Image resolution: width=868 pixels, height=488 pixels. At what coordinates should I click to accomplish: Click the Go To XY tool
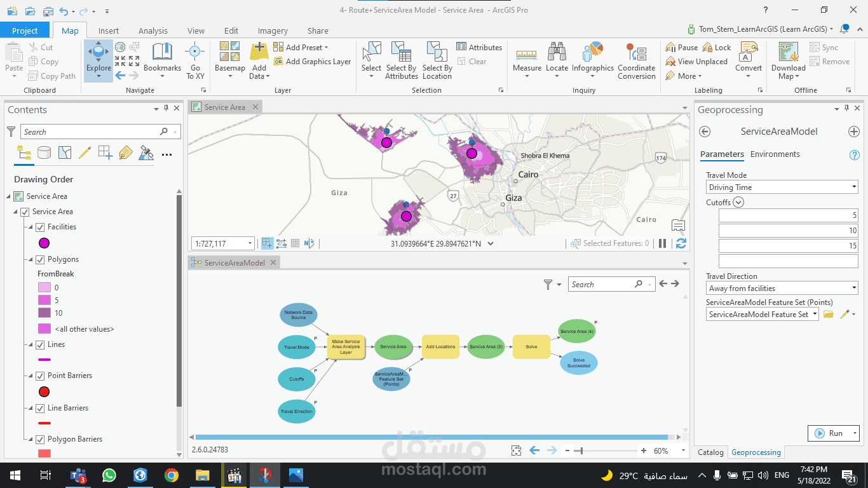pyautogui.click(x=195, y=60)
